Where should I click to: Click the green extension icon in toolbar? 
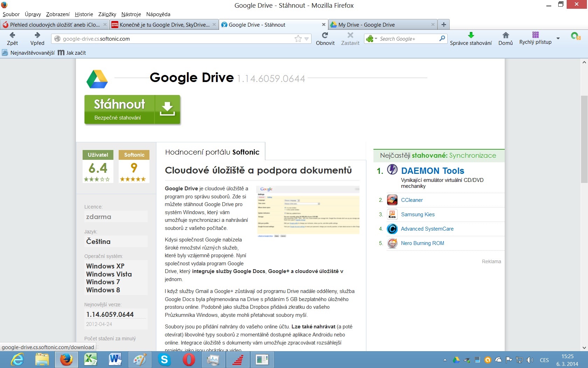tap(575, 36)
